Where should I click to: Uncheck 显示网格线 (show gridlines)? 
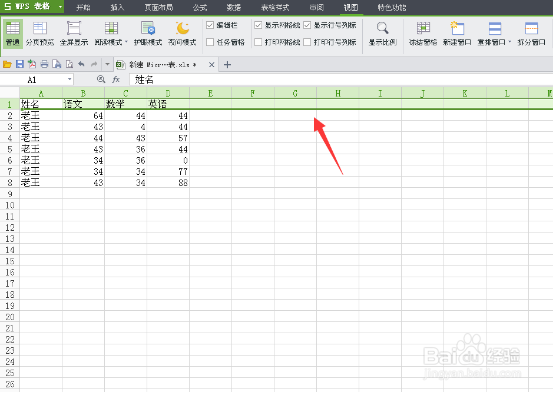[258, 25]
